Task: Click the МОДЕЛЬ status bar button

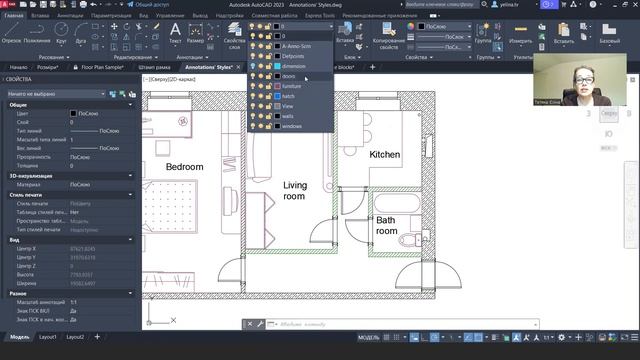Action: (x=369, y=337)
